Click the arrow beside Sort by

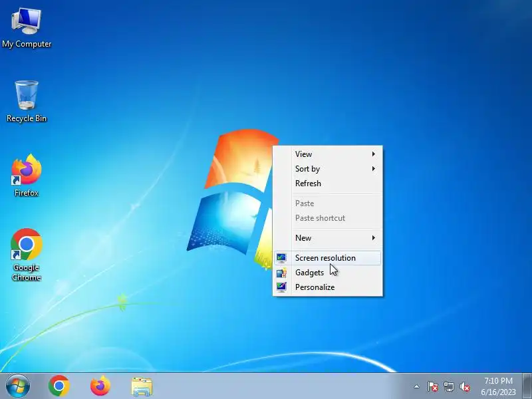click(373, 169)
